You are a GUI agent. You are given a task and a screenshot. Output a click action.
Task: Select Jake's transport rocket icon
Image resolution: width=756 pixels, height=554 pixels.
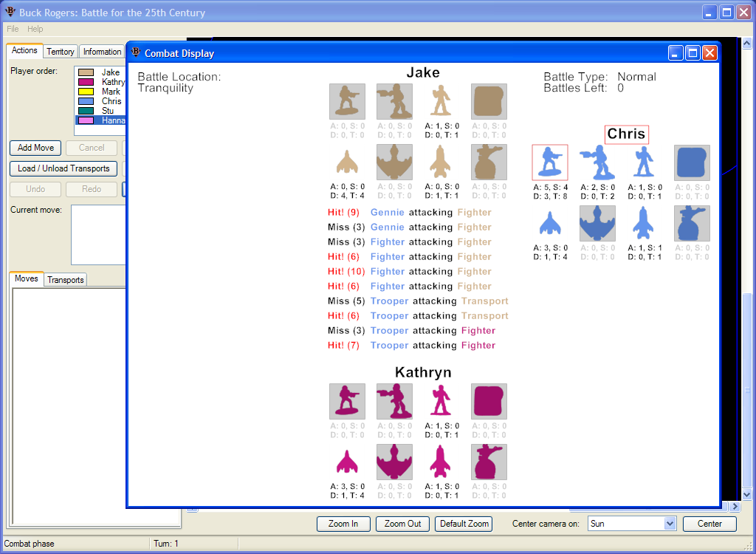pos(441,163)
